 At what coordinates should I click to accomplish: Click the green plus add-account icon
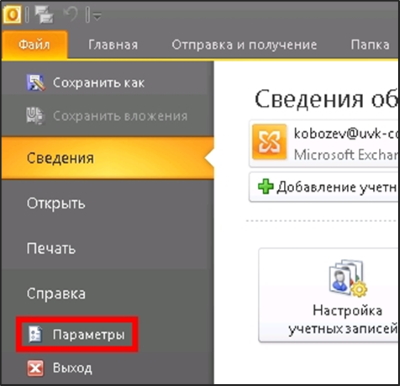click(266, 187)
